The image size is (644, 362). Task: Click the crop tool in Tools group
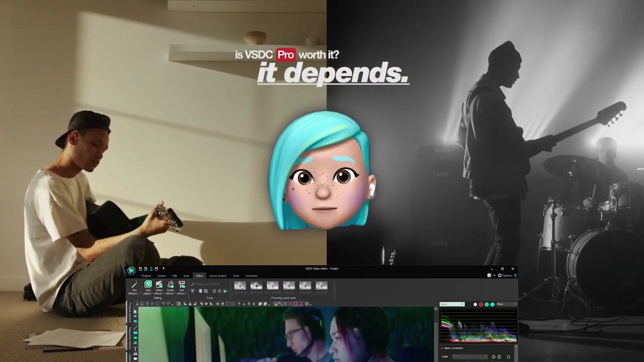coord(206,291)
